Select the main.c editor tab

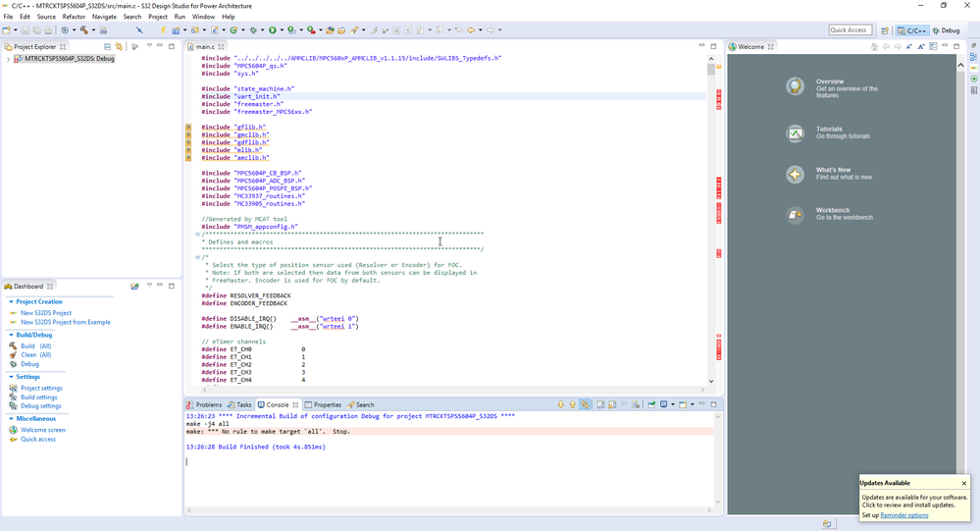[205, 47]
